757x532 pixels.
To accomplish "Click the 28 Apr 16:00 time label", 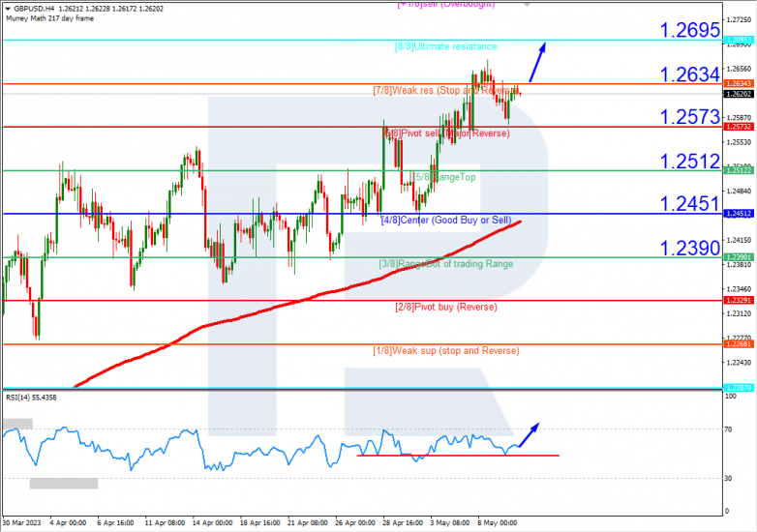I will click(x=403, y=523).
